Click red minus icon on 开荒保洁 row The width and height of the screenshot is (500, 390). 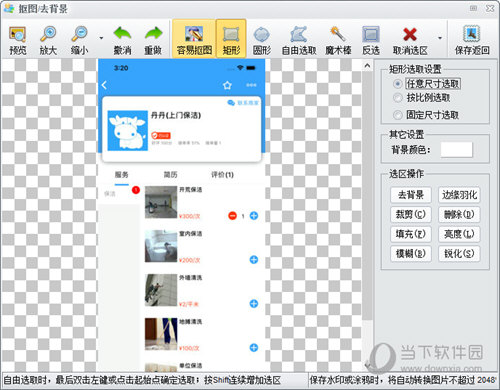232,216
